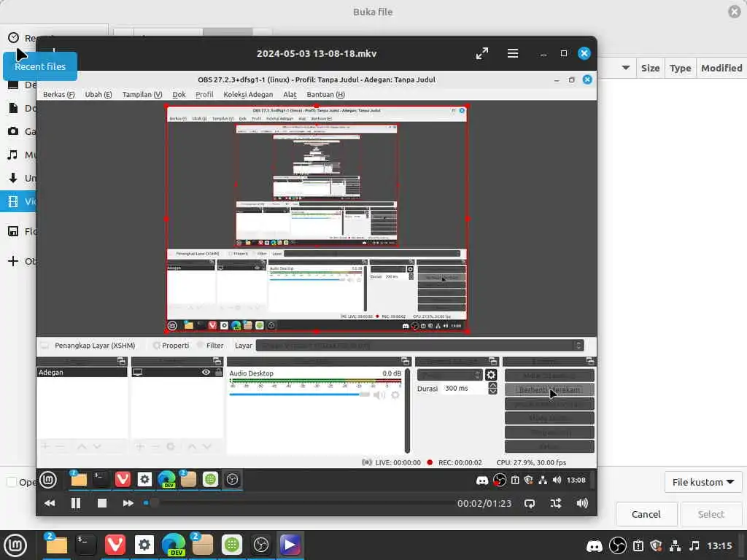Click the Select button in the dialog

[711, 514]
